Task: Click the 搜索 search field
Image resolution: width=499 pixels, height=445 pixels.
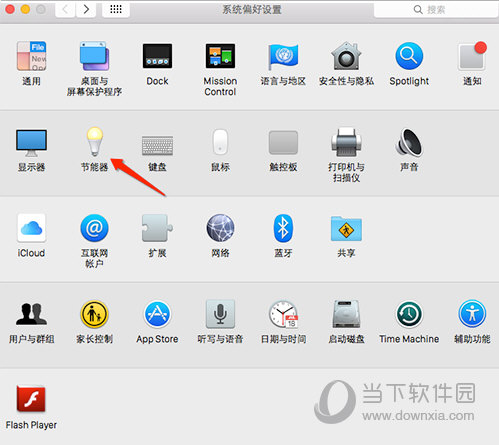Action: [x=436, y=9]
